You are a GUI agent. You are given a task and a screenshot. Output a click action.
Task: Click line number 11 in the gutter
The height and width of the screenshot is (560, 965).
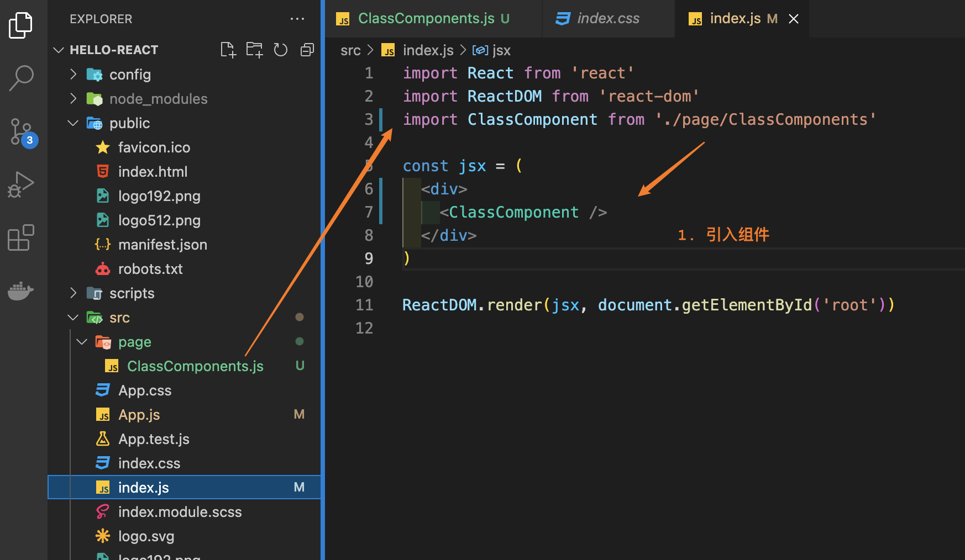pyautogui.click(x=364, y=305)
